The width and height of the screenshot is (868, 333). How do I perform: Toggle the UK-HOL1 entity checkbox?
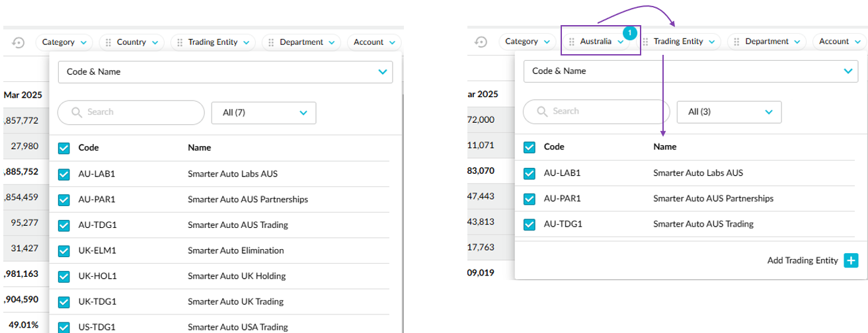64,276
